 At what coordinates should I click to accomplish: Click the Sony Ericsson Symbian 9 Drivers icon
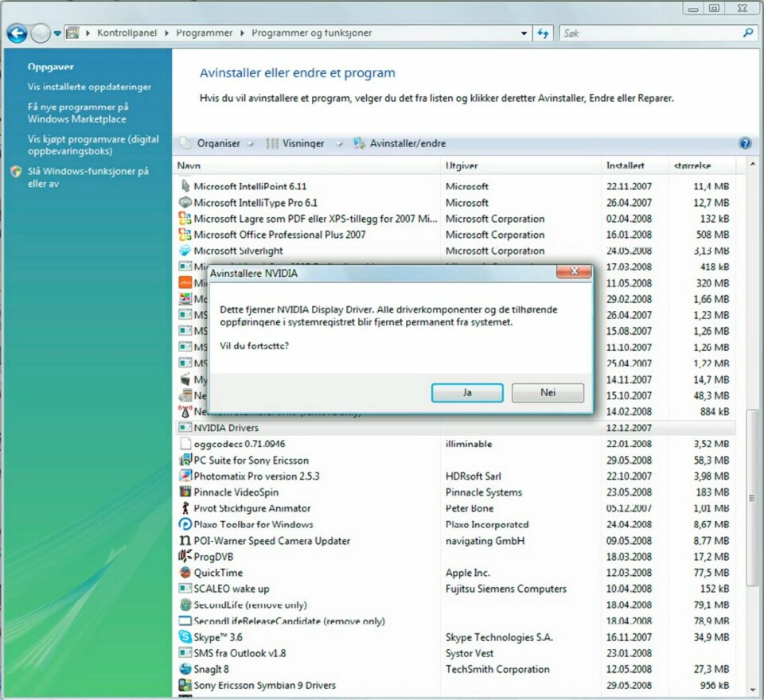click(x=185, y=685)
